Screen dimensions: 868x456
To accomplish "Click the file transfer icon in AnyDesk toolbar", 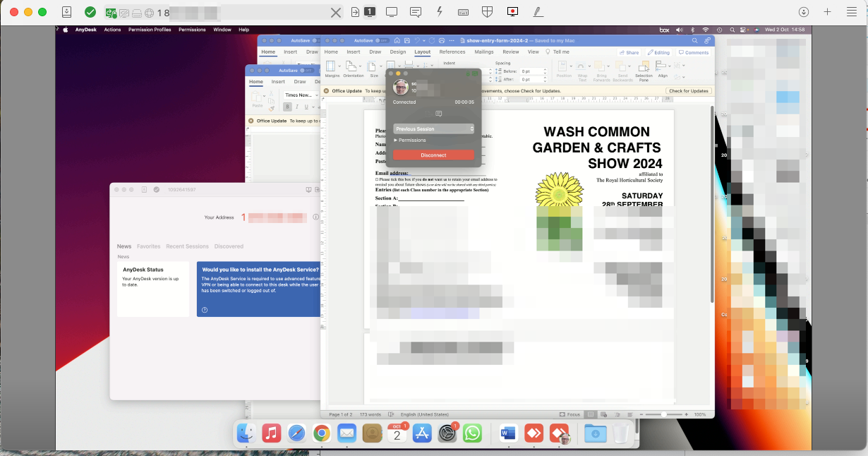I will click(x=355, y=12).
